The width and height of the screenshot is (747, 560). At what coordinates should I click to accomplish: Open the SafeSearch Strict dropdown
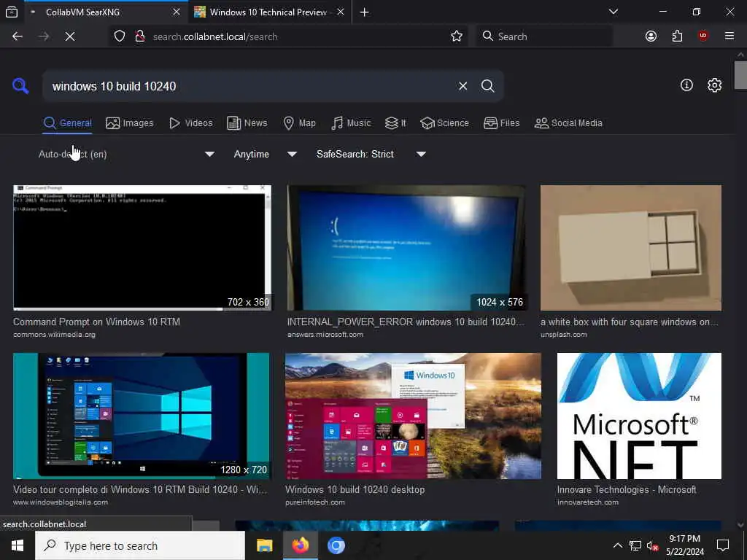371,155
